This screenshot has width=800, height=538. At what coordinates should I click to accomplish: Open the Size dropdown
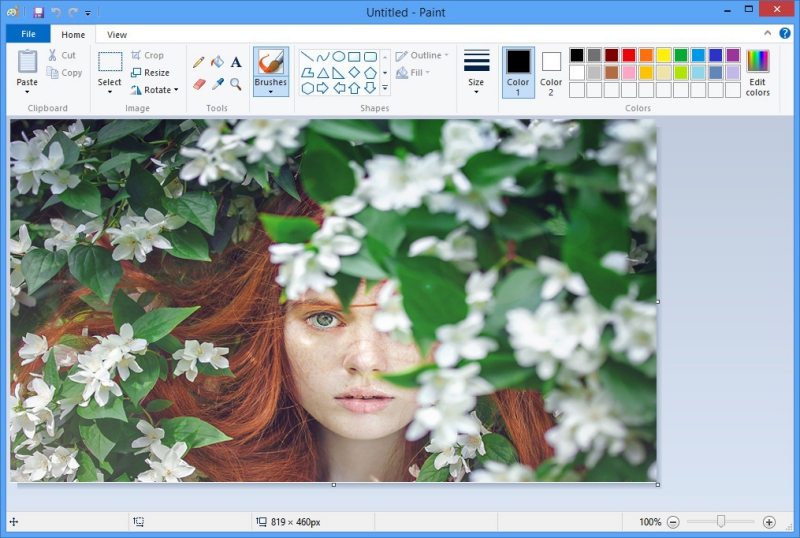[476, 71]
